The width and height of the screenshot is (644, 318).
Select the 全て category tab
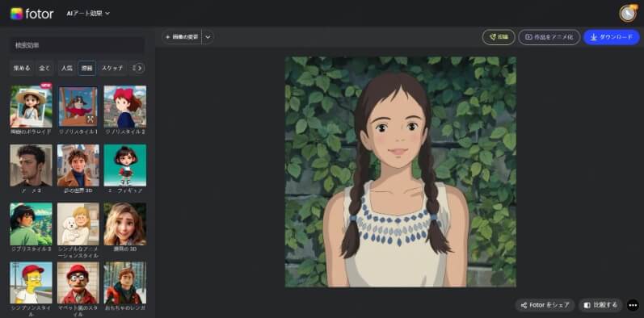point(44,68)
